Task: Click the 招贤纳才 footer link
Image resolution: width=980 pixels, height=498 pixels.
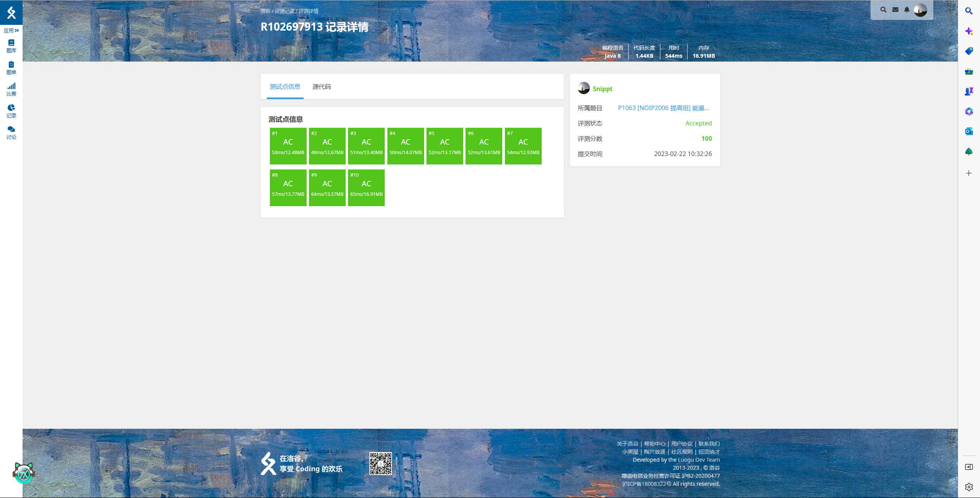Action: point(709,452)
